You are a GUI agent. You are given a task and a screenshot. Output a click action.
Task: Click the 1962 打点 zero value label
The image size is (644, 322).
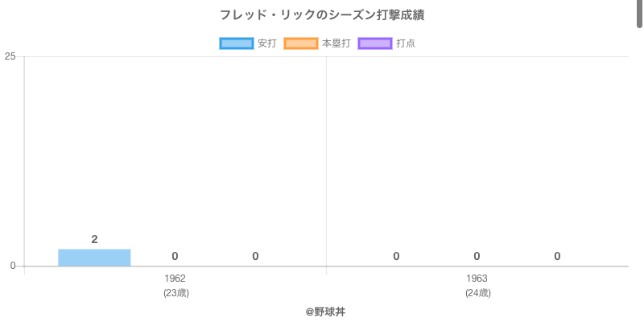(255, 256)
